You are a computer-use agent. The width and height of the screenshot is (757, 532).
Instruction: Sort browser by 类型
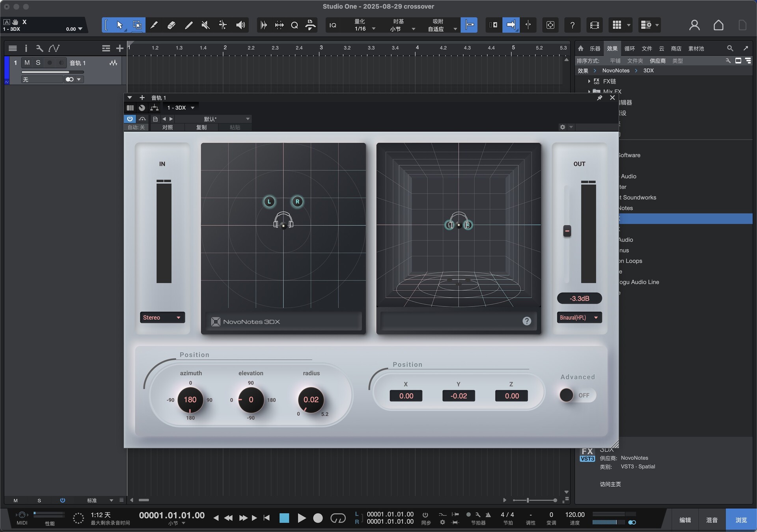point(677,61)
